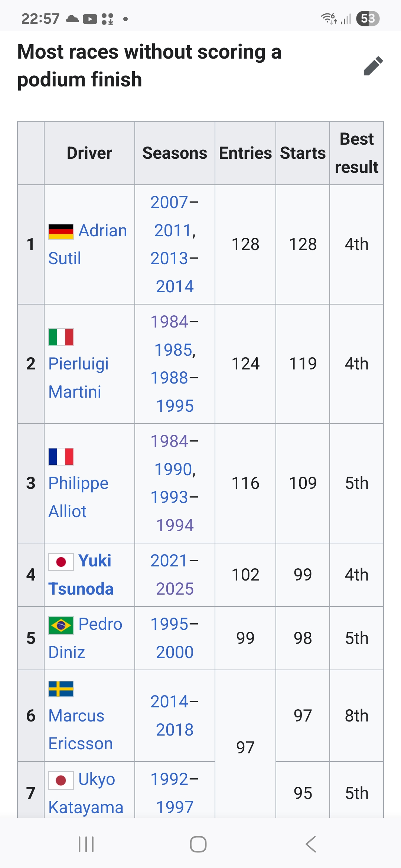
Task: Open Adrian Sutil driver link
Action: click(88, 244)
